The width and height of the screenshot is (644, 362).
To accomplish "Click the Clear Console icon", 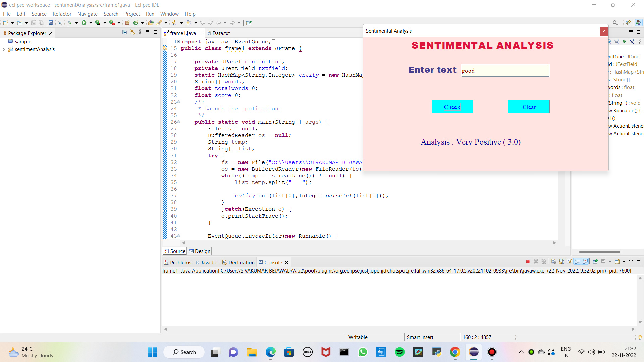I will [554, 262].
